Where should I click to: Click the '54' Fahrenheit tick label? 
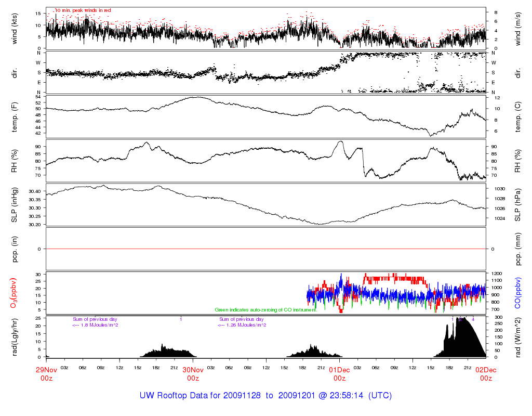pos(38,97)
